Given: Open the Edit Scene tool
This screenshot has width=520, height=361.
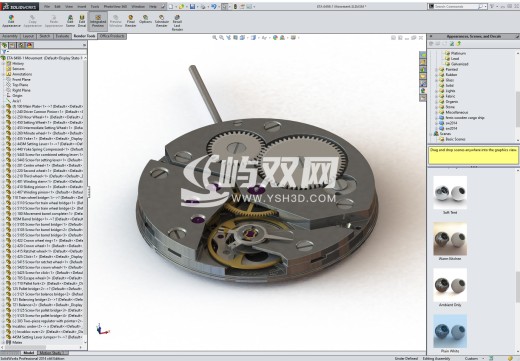Looking at the screenshot, I should pyautogui.click(x=70, y=21).
